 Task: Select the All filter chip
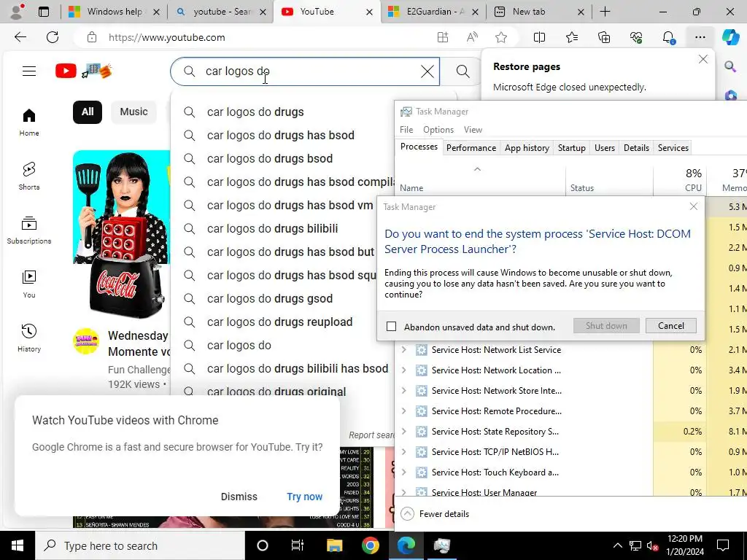click(88, 112)
